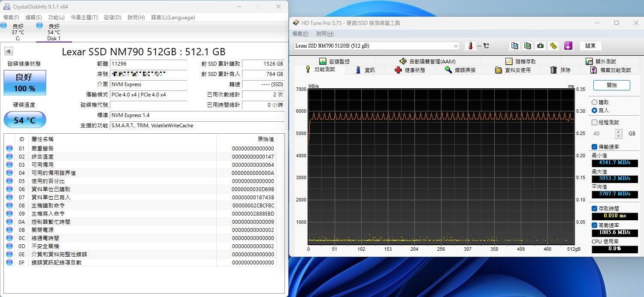The width and height of the screenshot is (644, 297).
Task: Switch to 磁碟監控 disk monitor tab
Action: click(335, 61)
